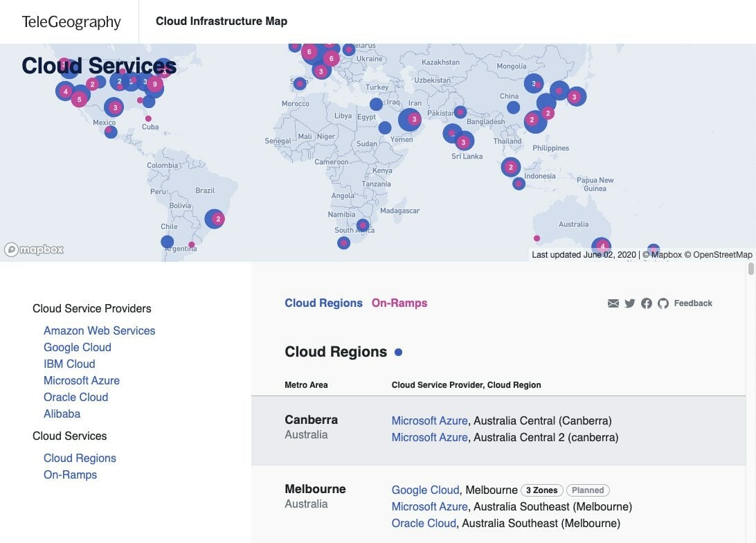The image size is (756, 543).
Task: Click the Mapbox logo on the map
Action: tap(34, 249)
